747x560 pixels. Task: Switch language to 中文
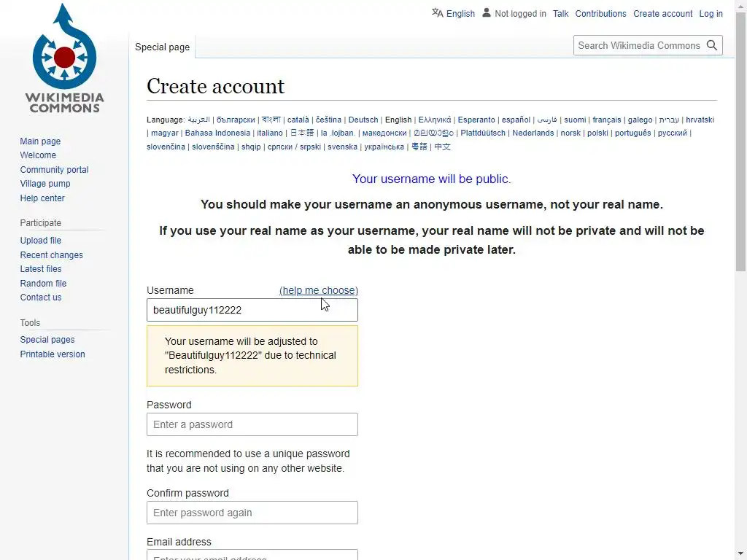click(x=442, y=147)
